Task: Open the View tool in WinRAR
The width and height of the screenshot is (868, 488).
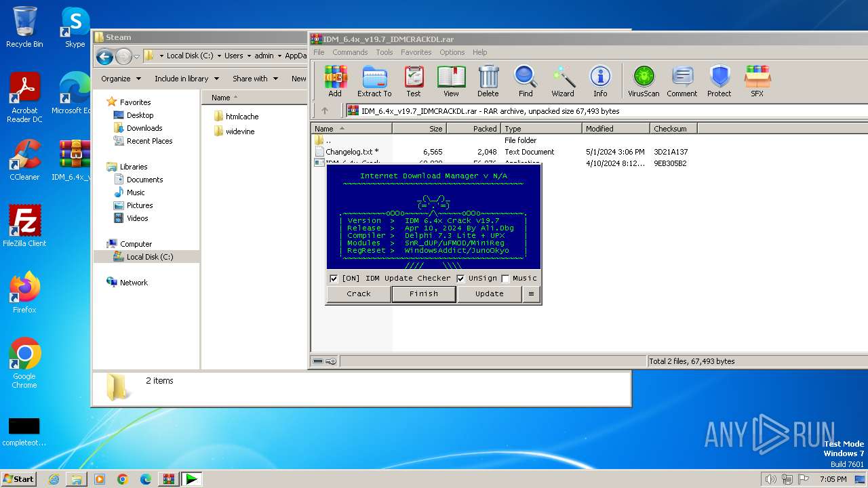Action: click(x=451, y=81)
